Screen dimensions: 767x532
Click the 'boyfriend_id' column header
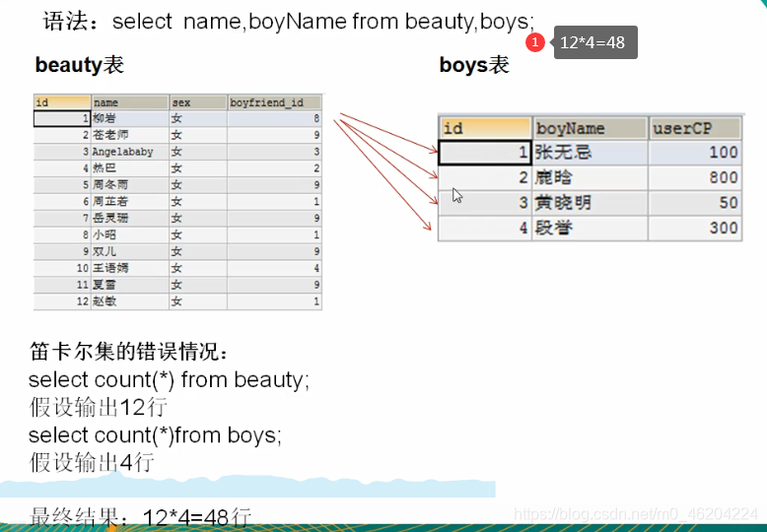click(274, 102)
